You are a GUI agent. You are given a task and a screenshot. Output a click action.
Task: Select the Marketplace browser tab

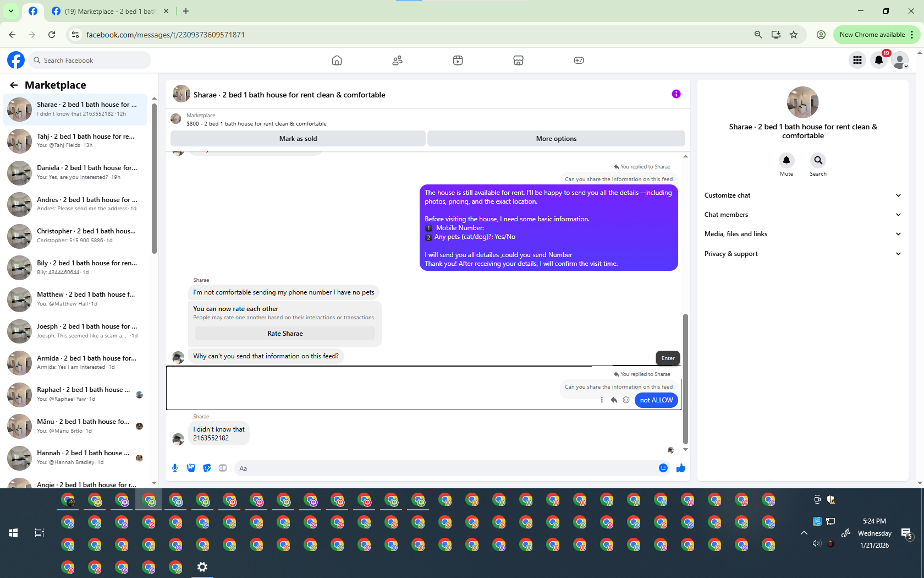point(110,11)
